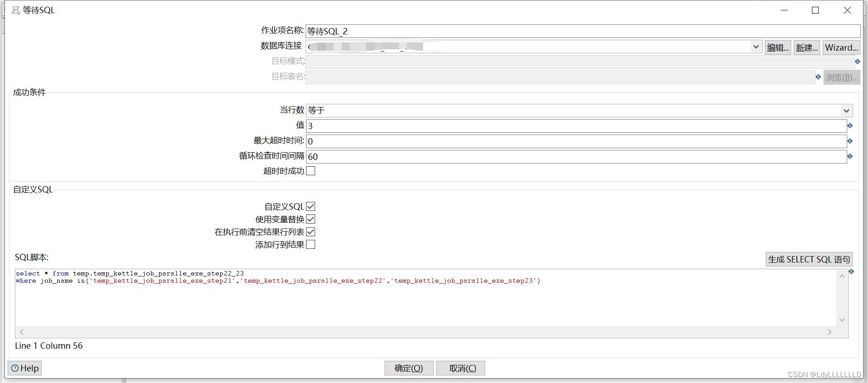This screenshot has width=868, height=383.
Task: Click the Line 1 Column 56 status text
Action: pos(49,346)
